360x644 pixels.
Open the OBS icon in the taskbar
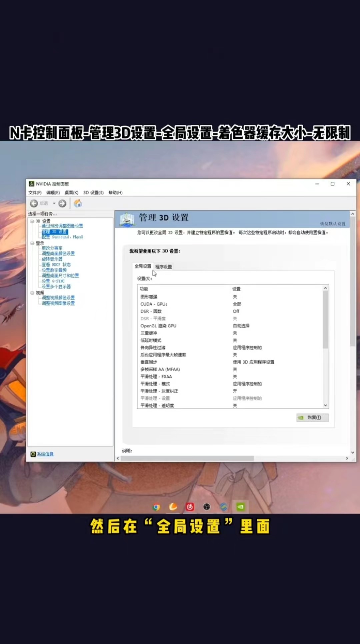[x=207, y=507]
